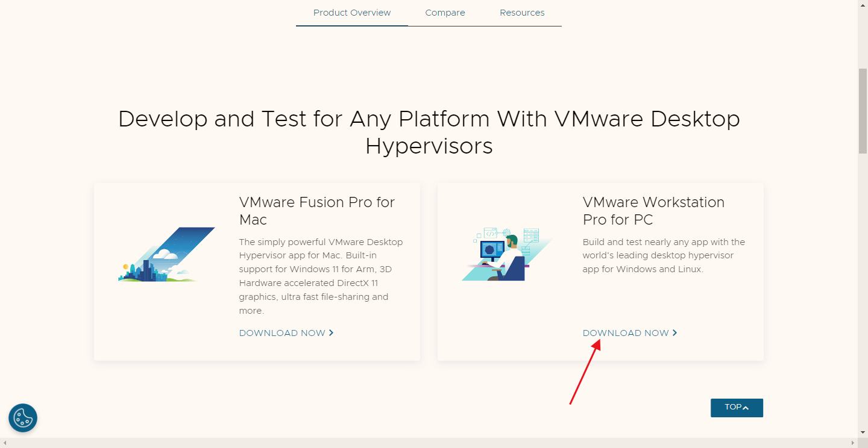
Task: Click the horizontal scrollbar right arrow
Action: point(853,443)
